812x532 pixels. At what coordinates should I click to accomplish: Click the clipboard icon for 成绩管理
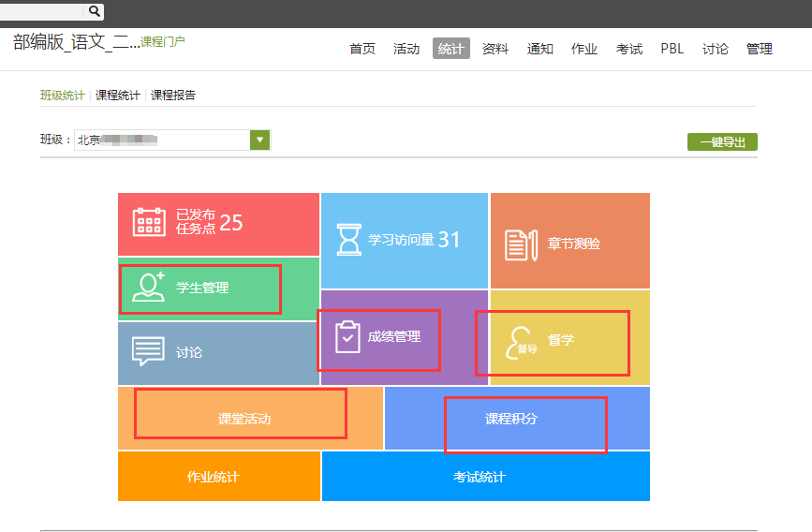pos(347,336)
